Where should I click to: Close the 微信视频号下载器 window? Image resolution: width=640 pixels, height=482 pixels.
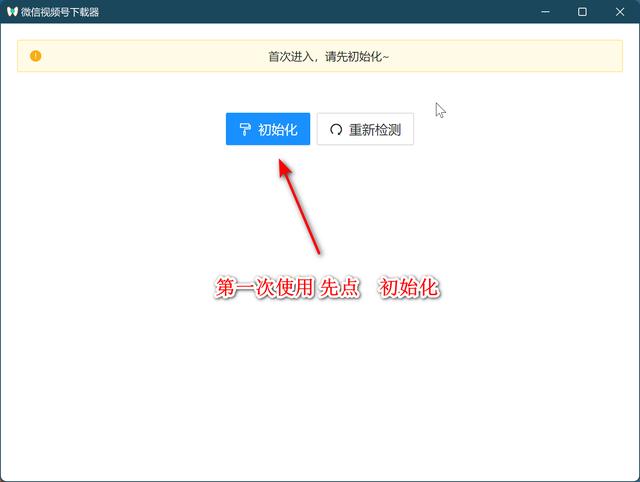click(618, 12)
